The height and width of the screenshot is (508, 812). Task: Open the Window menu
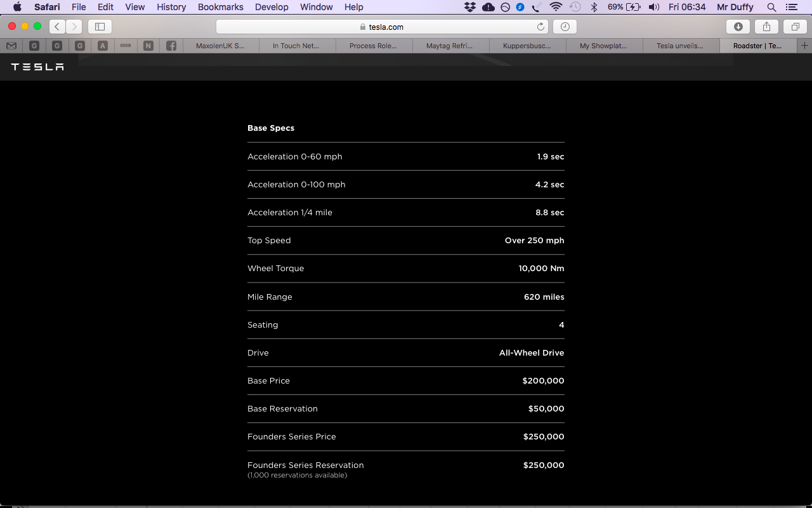pos(316,7)
